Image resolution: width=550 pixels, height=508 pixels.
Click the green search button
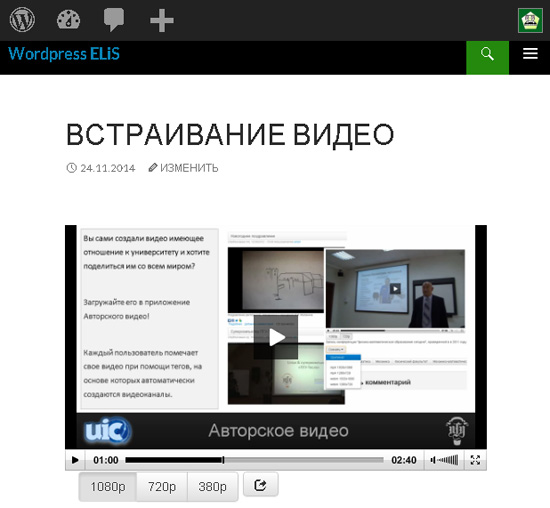487,58
